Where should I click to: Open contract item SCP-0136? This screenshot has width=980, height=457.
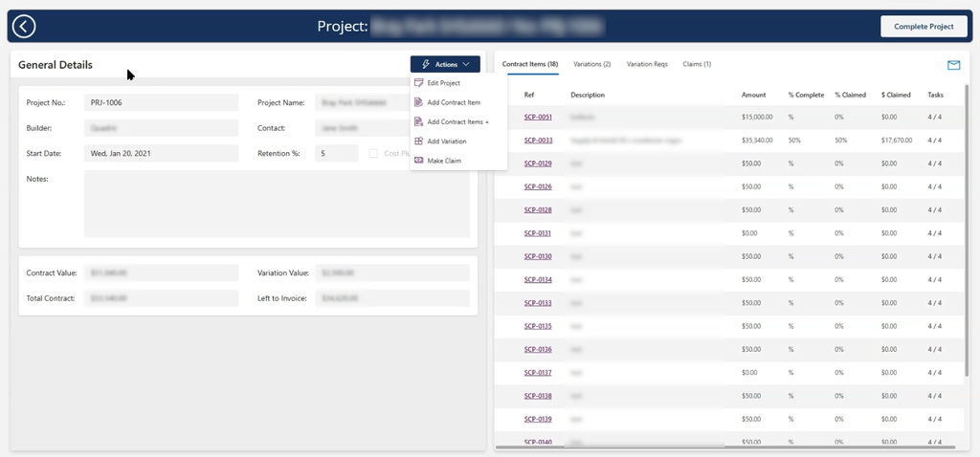[x=538, y=349]
